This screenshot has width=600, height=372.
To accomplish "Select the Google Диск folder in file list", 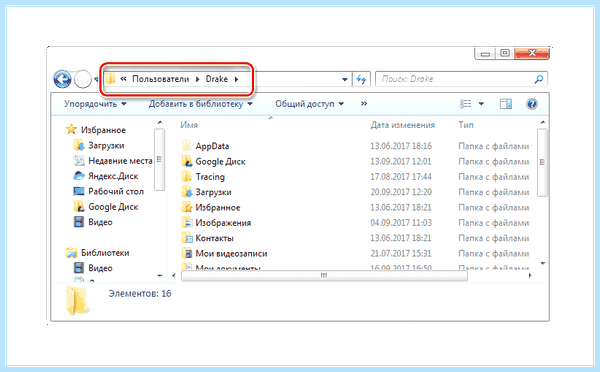I will point(220,162).
